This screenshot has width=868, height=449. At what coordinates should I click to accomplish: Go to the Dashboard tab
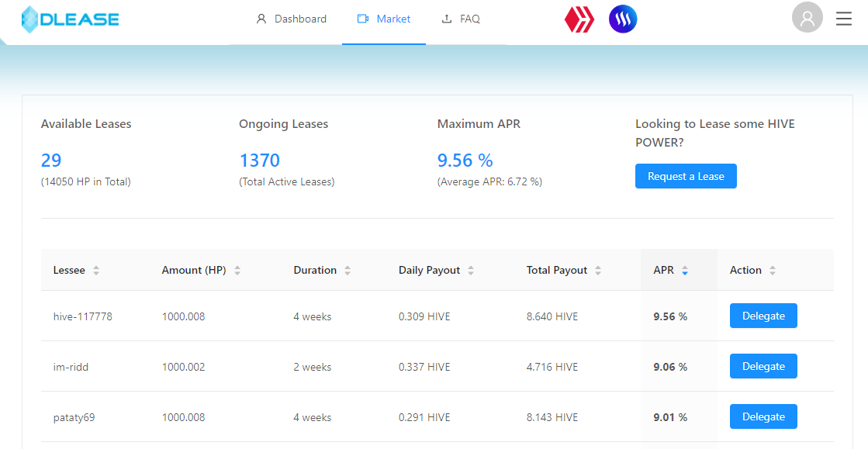pyautogui.click(x=291, y=19)
